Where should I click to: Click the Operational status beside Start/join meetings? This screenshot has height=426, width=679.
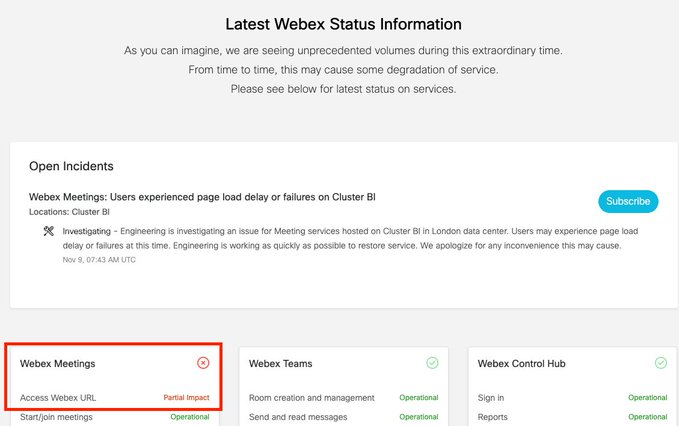pos(190,417)
